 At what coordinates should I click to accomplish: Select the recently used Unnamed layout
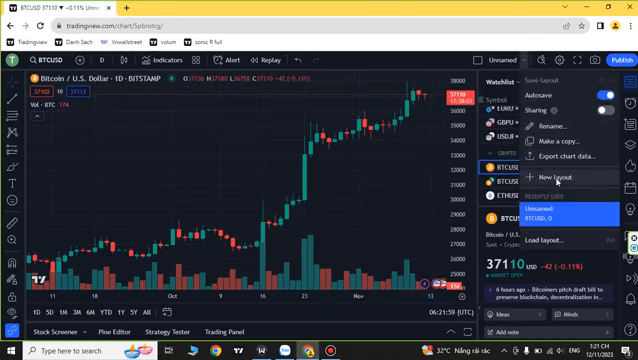[x=570, y=214]
